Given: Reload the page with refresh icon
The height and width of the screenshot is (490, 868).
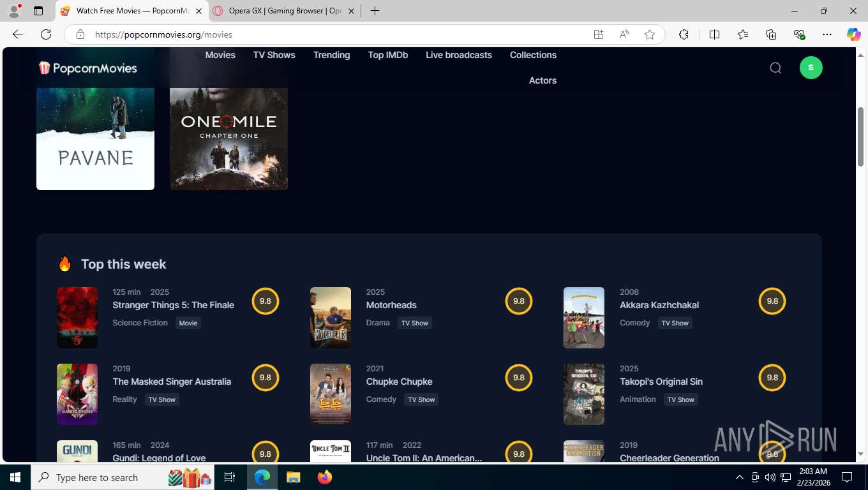Looking at the screenshot, I should pyautogui.click(x=46, y=34).
